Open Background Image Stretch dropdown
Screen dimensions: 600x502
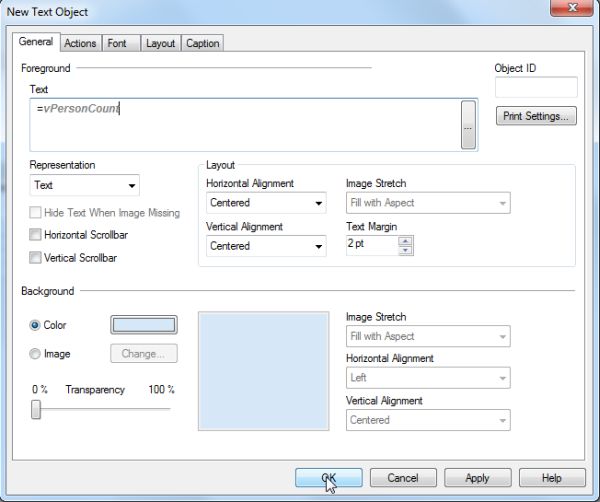click(428, 336)
